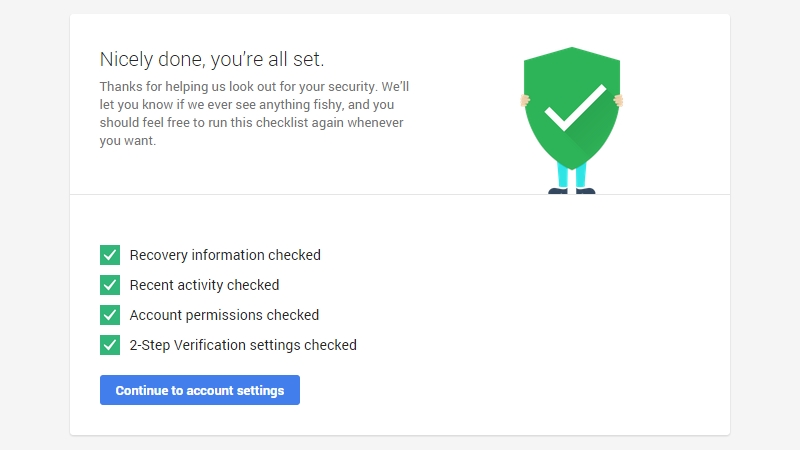Select the Account permissions checked label
Viewport: 800px width, 450px height.
click(224, 315)
